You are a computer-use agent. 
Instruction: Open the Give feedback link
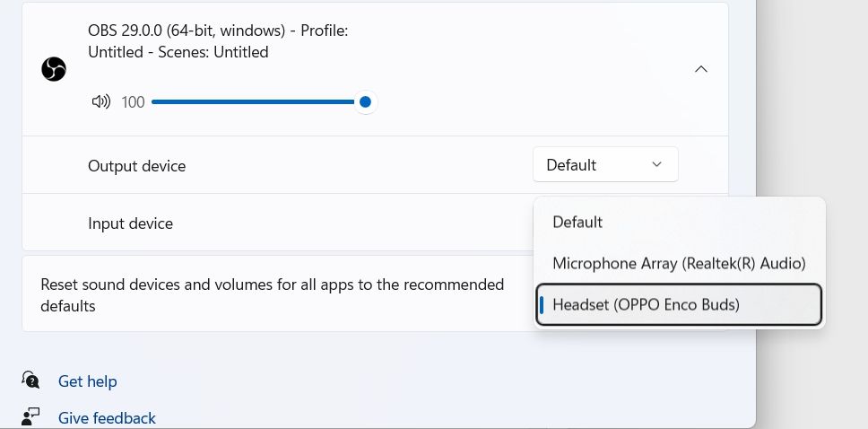(107, 418)
